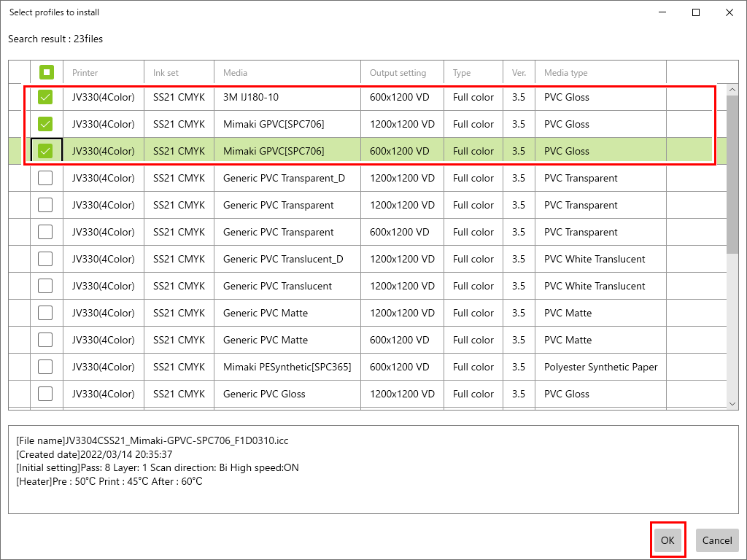Click the scrollbar down arrow
This screenshot has height=560, width=747.
733,403
